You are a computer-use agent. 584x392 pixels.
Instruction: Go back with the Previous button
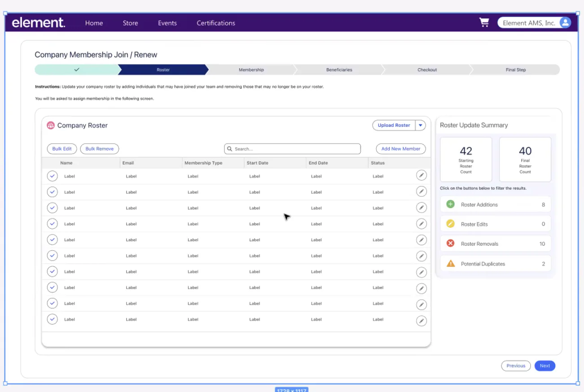[516, 366]
